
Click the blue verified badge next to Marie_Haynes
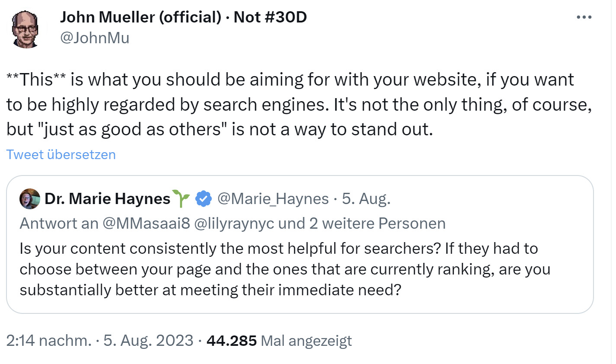(x=203, y=198)
